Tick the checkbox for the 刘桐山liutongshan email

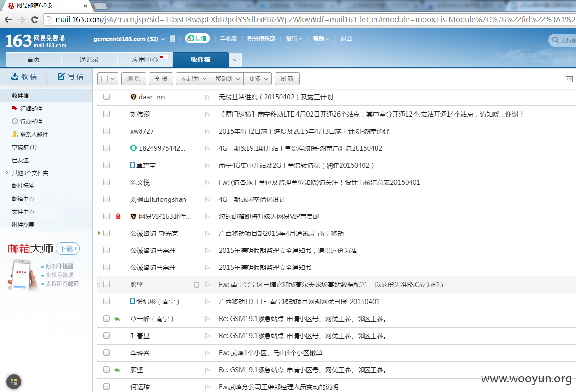pyautogui.click(x=106, y=199)
